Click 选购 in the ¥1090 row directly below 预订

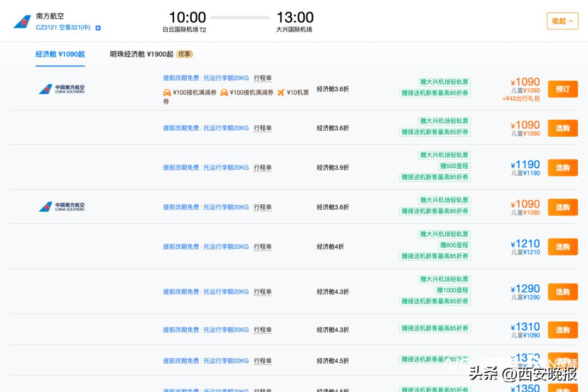[562, 128]
